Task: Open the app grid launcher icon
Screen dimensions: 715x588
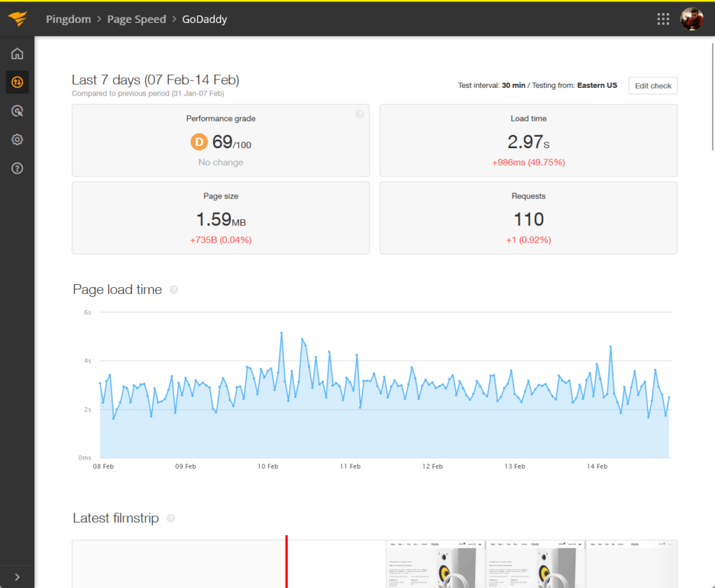Action: coord(663,19)
